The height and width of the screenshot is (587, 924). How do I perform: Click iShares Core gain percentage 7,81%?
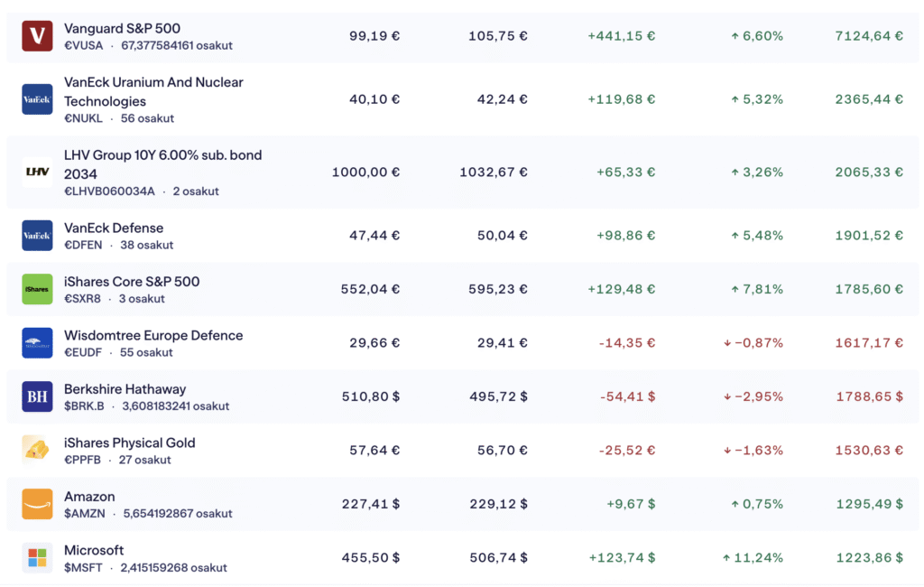pyautogui.click(x=757, y=289)
